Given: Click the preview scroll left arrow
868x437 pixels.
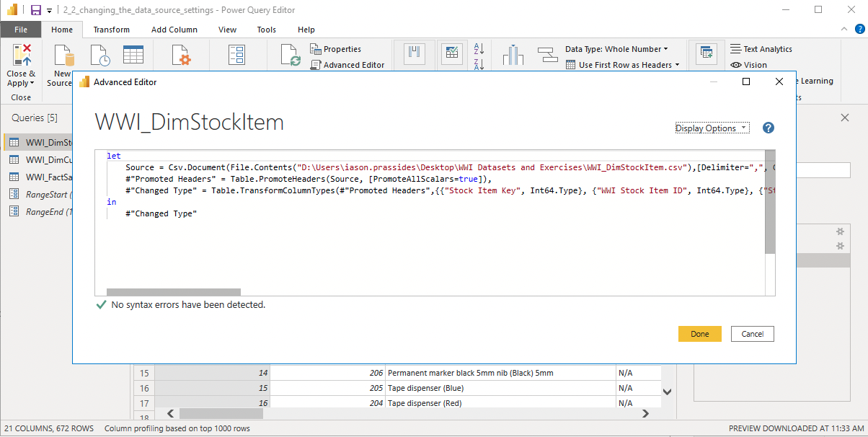Looking at the screenshot, I should [x=170, y=414].
